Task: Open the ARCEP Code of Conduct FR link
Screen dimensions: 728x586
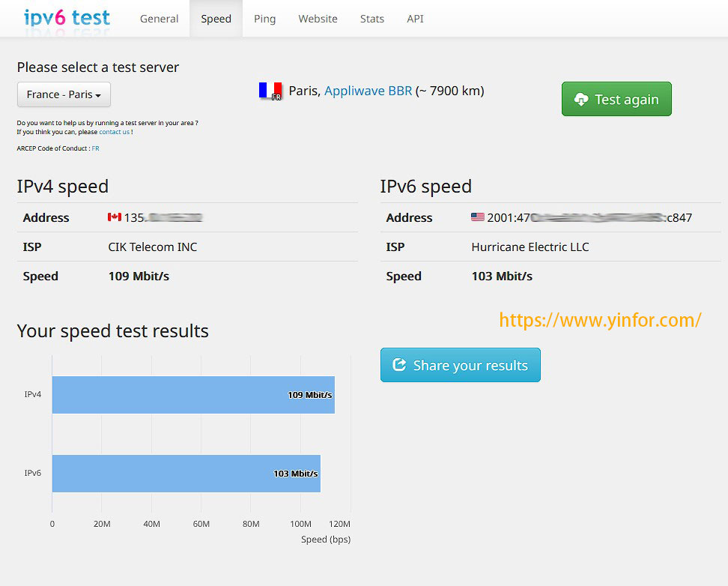Action: 95,148
